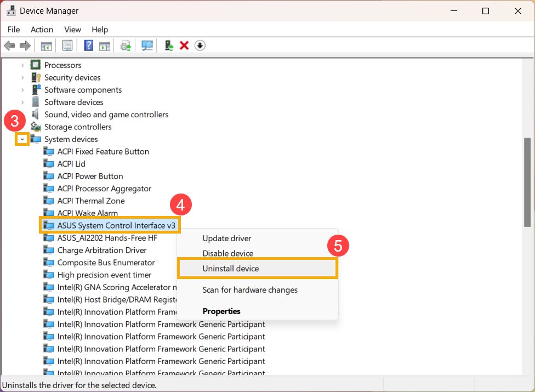Click the down-arrow Disable device toolbar icon
The image size is (535, 392).
pyautogui.click(x=200, y=46)
